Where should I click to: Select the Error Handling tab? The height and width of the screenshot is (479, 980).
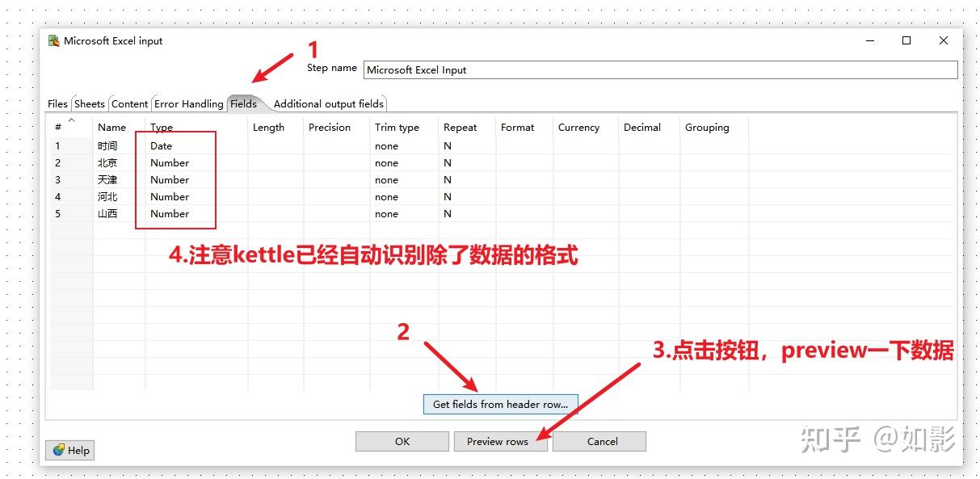pyautogui.click(x=189, y=103)
